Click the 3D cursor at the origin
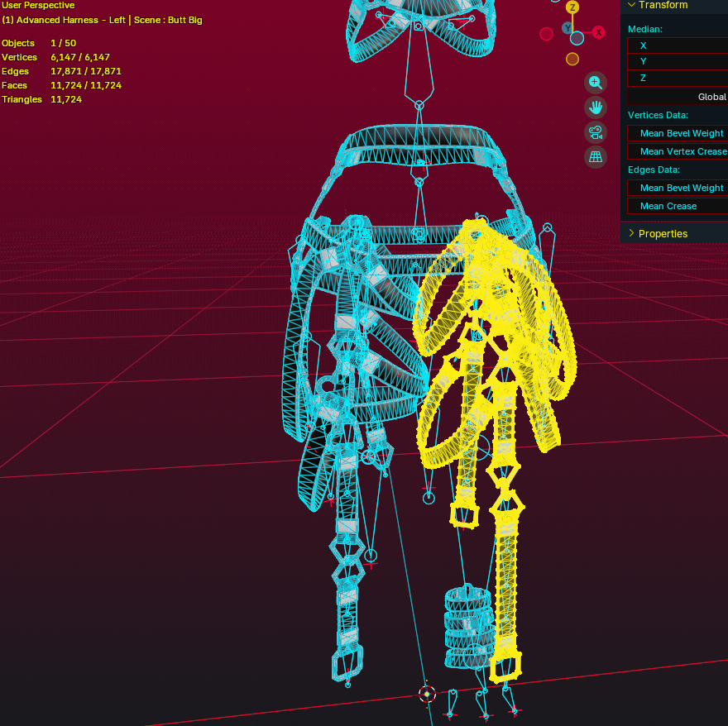 427,694
